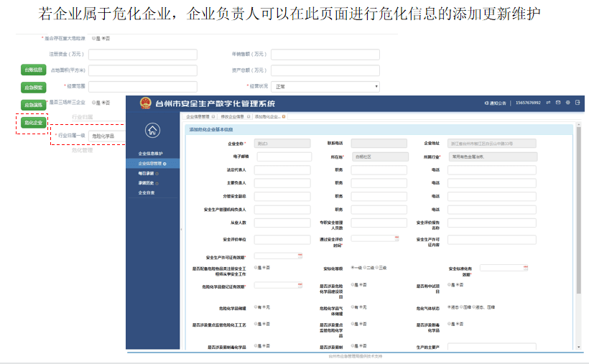Select 是 for 是否有中试项目
This screenshot has height=364, width=589.
click(449, 285)
